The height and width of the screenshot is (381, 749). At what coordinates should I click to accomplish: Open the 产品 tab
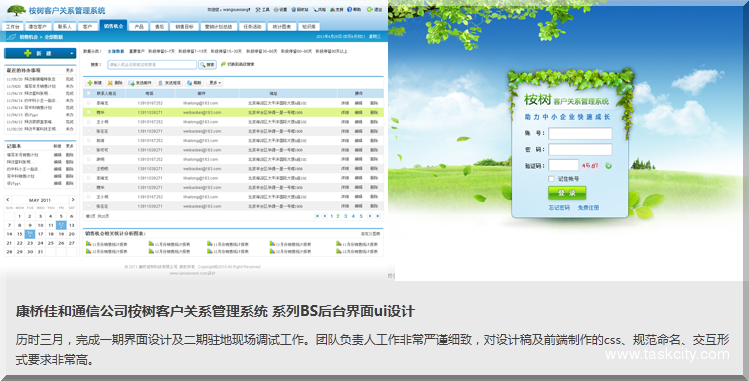coord(139,27)
